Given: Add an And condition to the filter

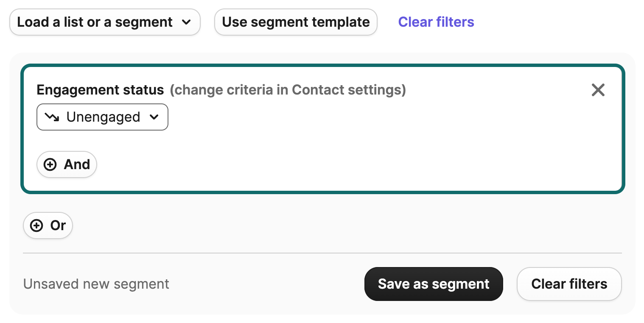Looking at the screenshot, I should tap(67, 164).
